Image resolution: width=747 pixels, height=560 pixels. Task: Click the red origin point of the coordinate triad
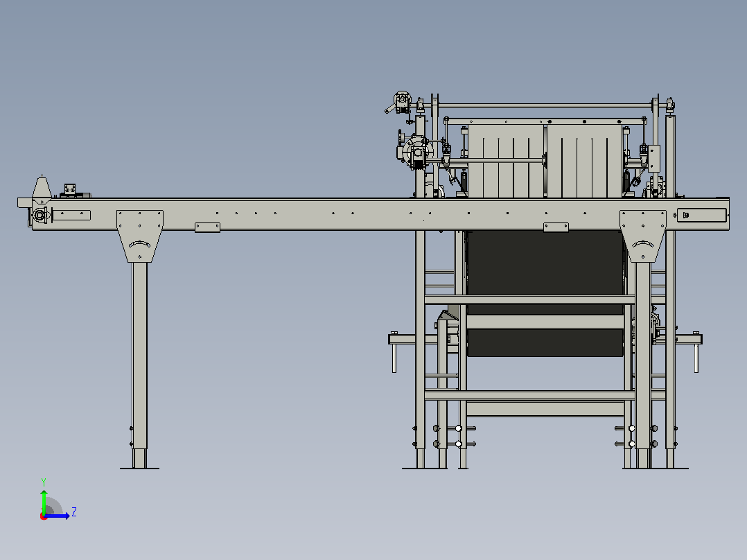click(44, 516)
